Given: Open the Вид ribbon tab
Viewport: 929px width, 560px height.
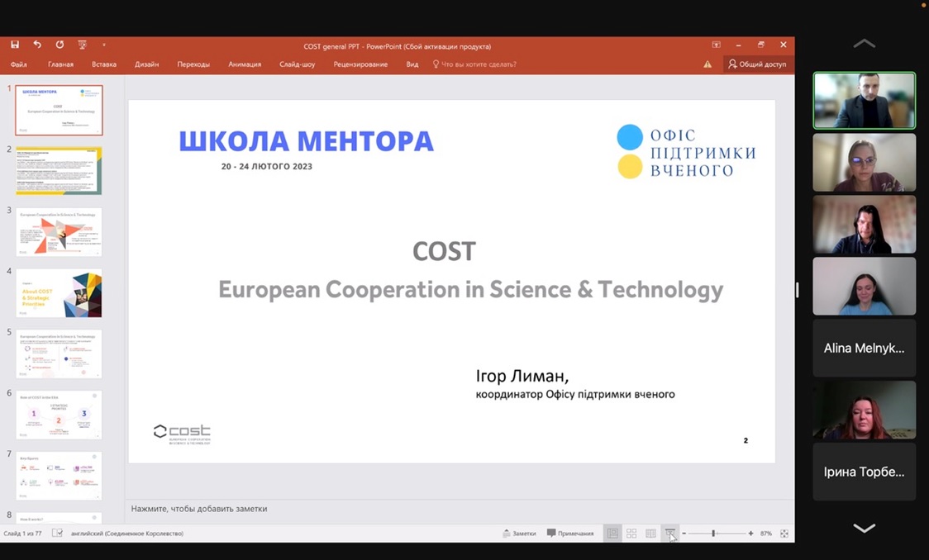Looking at the screenshot, I should coord(412,64).
